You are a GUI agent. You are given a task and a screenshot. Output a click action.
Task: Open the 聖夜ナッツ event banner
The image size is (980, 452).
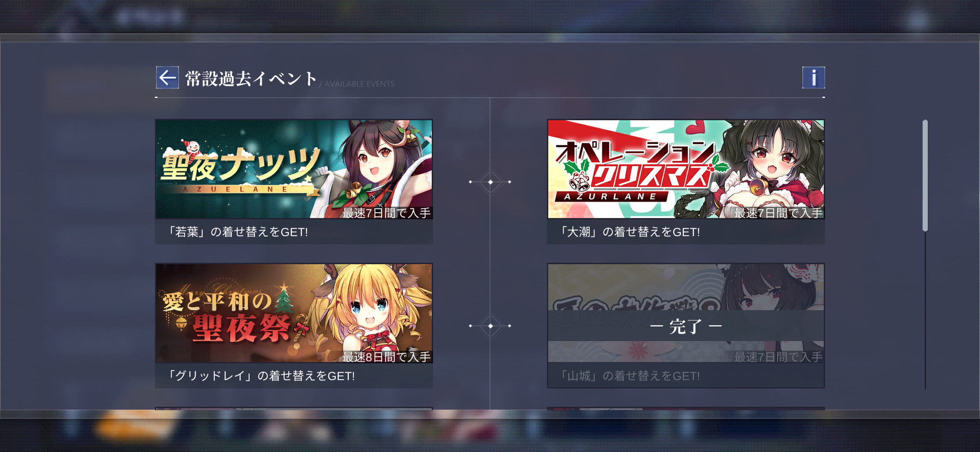294,169
